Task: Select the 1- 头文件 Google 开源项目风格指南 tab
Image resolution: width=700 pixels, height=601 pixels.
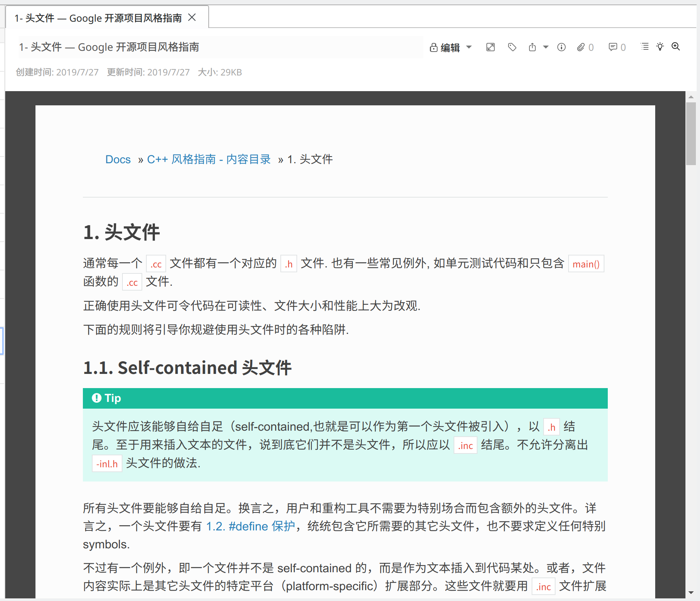Action: pos(107,17)
